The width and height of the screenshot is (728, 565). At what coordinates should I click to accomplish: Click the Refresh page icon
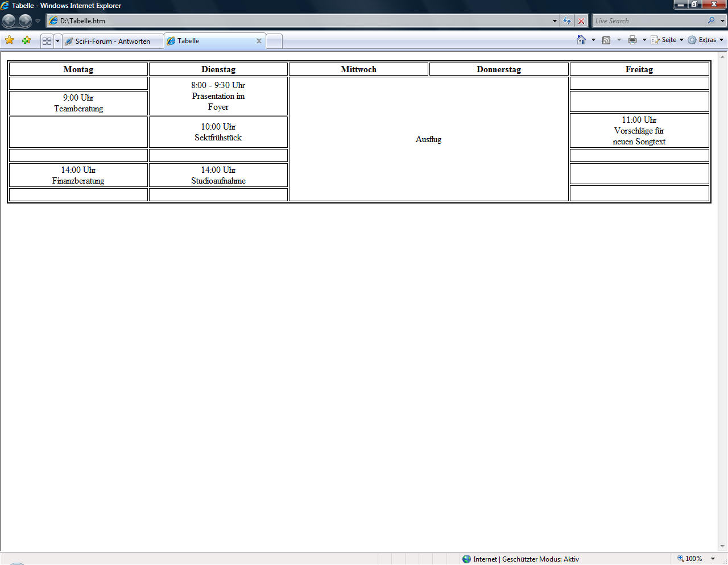pyautogui.click(x=567, y=21)
